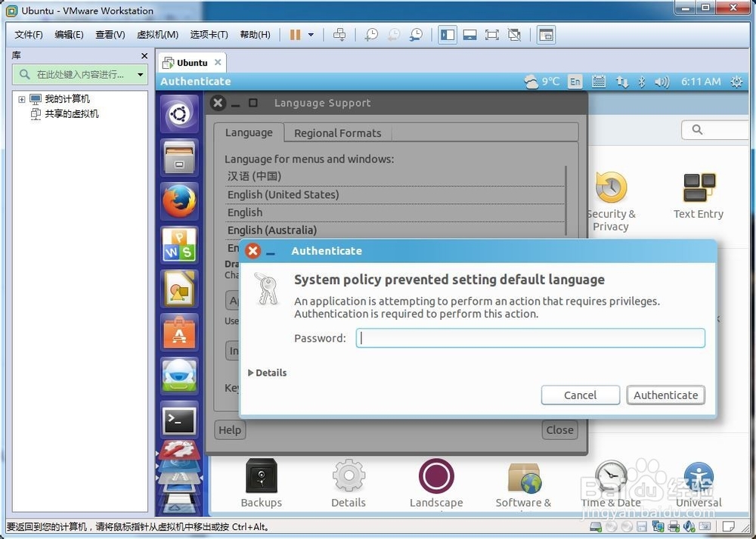Open the Files launcher icon

click(x=179, y=158)
